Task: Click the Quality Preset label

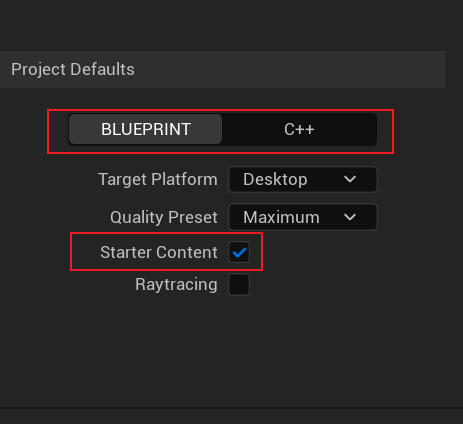Action: pos(164,217)
